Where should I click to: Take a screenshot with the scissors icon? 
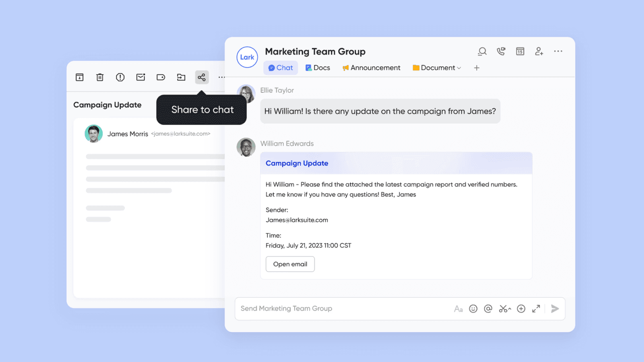click(x=504, y=309)
